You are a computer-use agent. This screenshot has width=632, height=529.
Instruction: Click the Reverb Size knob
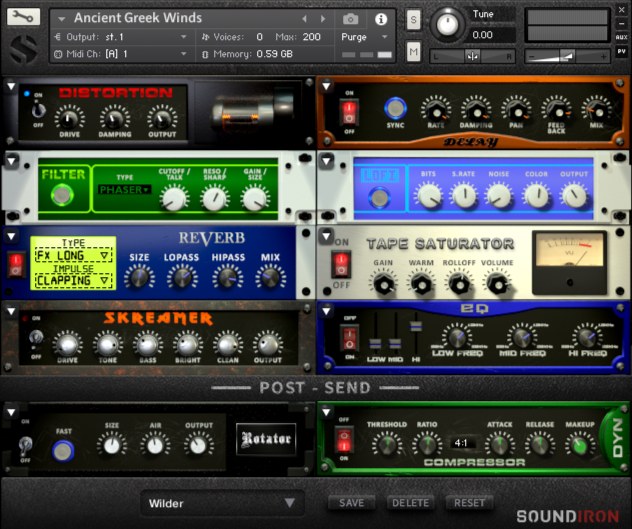(x=139, y=277)
